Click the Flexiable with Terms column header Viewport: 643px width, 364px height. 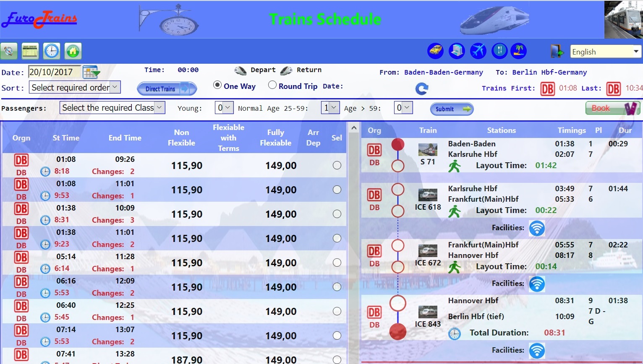[x=228, y=138]
